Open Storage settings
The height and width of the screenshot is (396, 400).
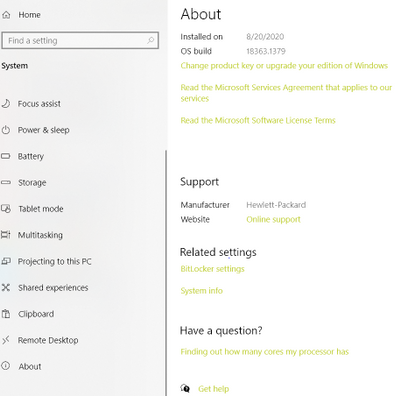pos(32,183)
